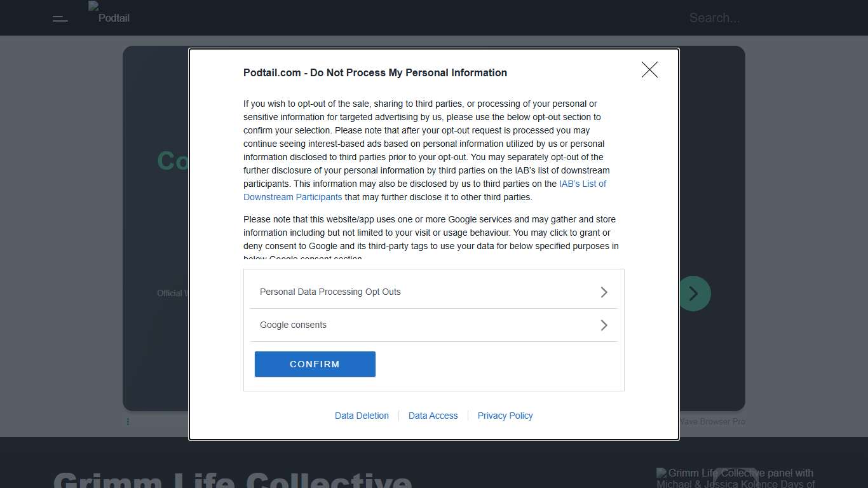Click the Official website ad text

[170, 294]
